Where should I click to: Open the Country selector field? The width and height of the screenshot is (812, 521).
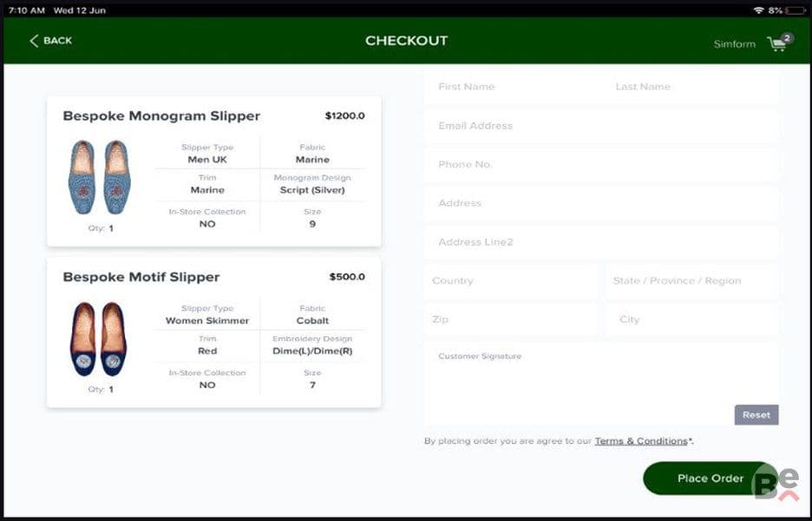(x=510, y=280)
